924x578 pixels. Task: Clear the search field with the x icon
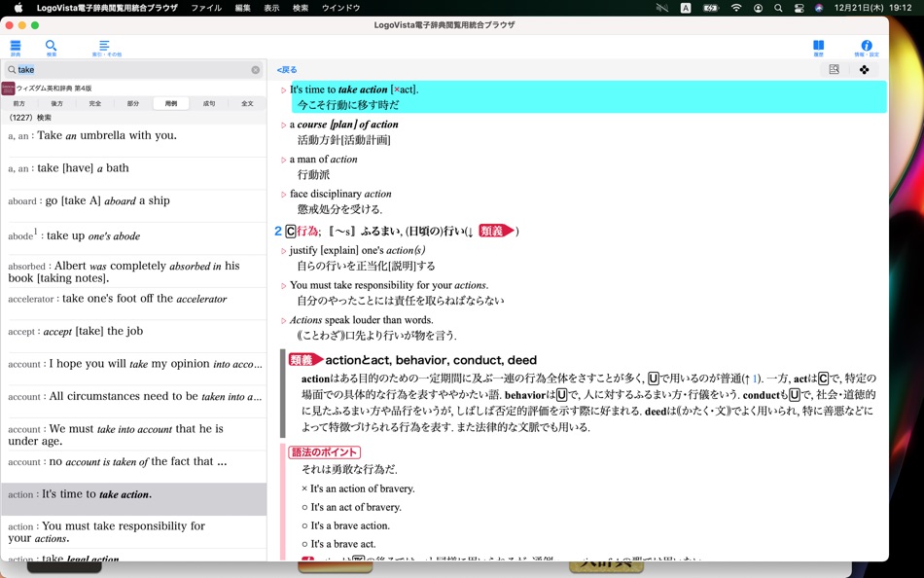click(x=255, y=70)
